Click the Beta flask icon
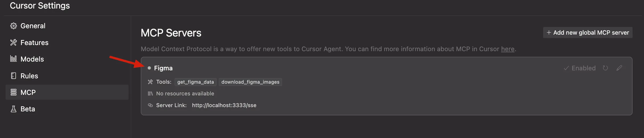 13,109
